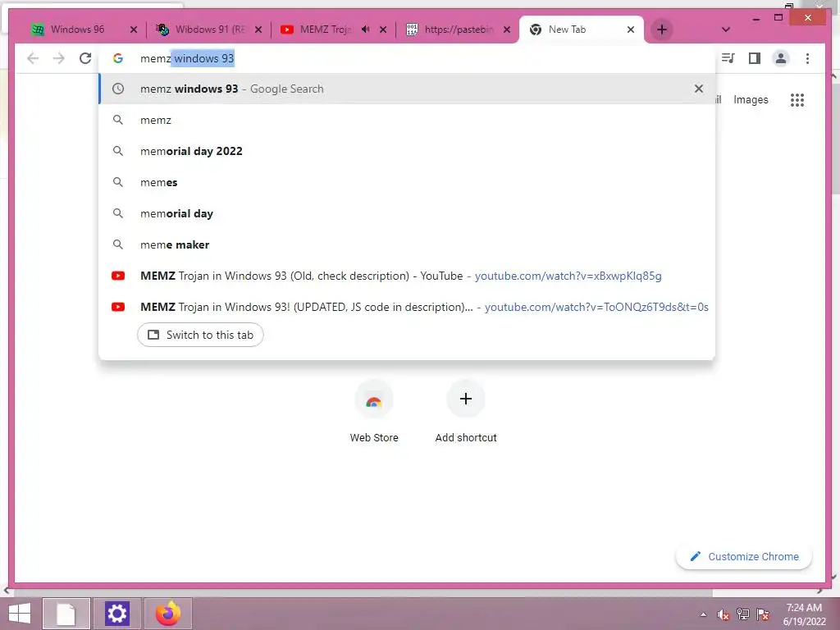Choose the memorial day 2022 suggestion
The image size is (840, 630).
pyautogui.click(x=407, y=151)
